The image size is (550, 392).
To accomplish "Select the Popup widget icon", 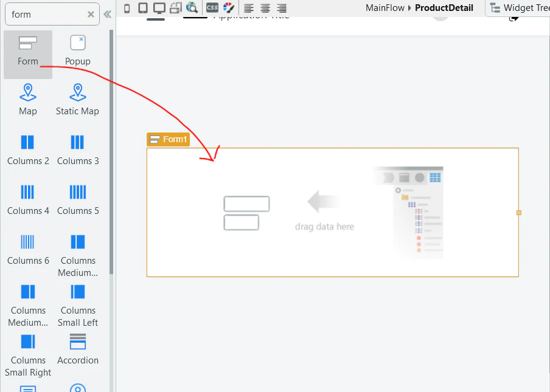I will tap(77, 43).
